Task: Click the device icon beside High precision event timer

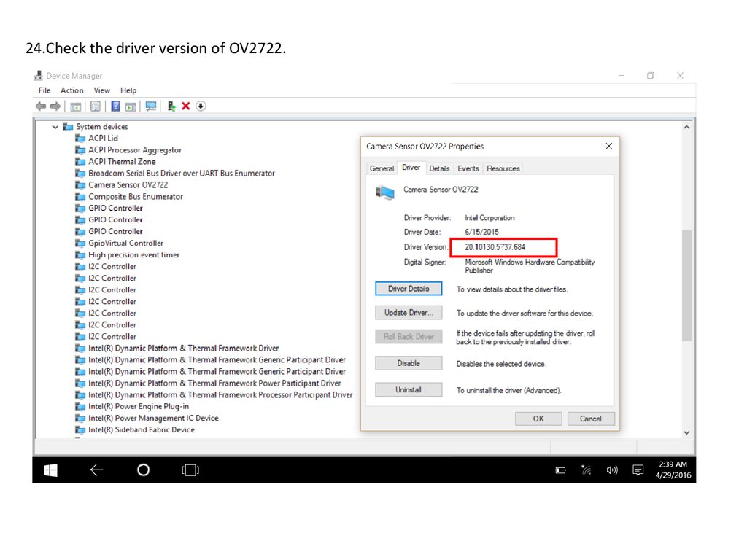Action: [x=80, y=255]
